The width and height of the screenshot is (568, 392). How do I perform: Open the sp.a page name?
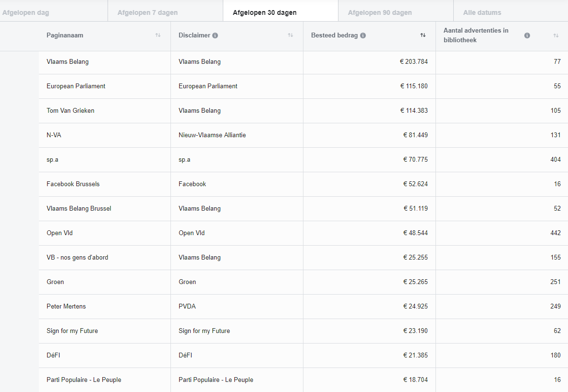pyautogui.click(x=52, y=160)
